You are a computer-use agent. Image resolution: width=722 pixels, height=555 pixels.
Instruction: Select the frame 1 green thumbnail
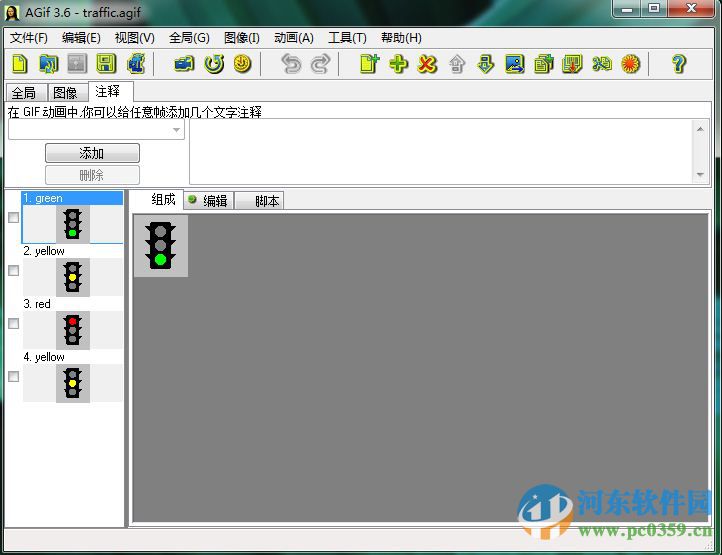coord(73,224)
